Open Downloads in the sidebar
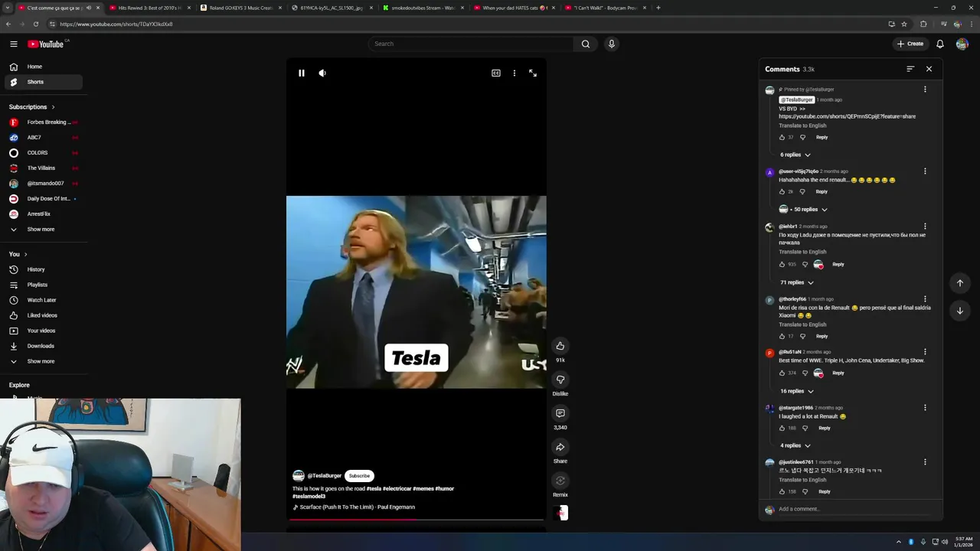 tap(44, 346)
